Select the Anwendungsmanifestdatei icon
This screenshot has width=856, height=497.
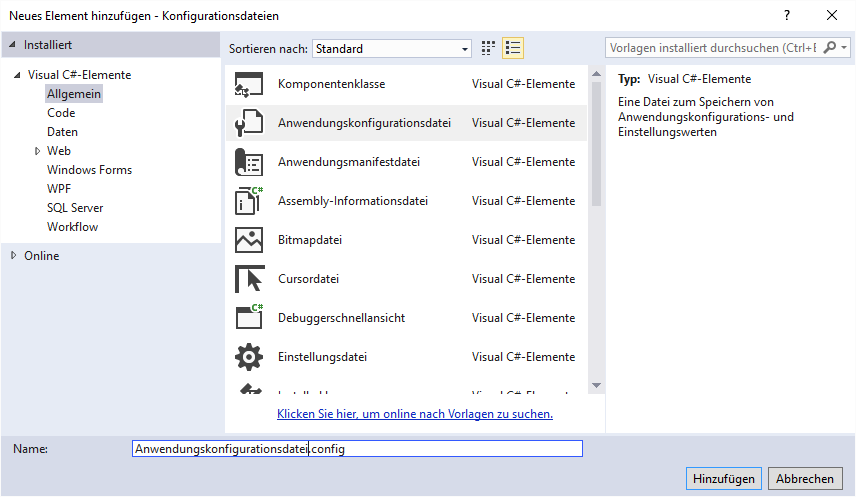pyautogui.click(x=249, y=163)
